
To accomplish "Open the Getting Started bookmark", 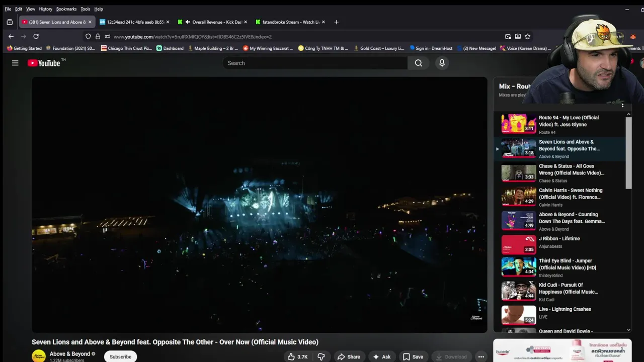I will pyautogui.click(x=24, y=48).
